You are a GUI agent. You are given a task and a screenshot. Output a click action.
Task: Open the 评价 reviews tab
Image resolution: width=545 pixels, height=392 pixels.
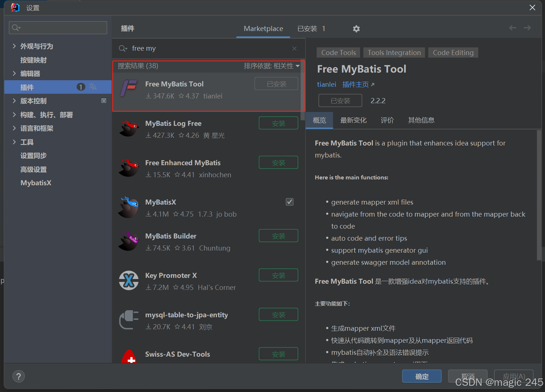coord(387,120)
